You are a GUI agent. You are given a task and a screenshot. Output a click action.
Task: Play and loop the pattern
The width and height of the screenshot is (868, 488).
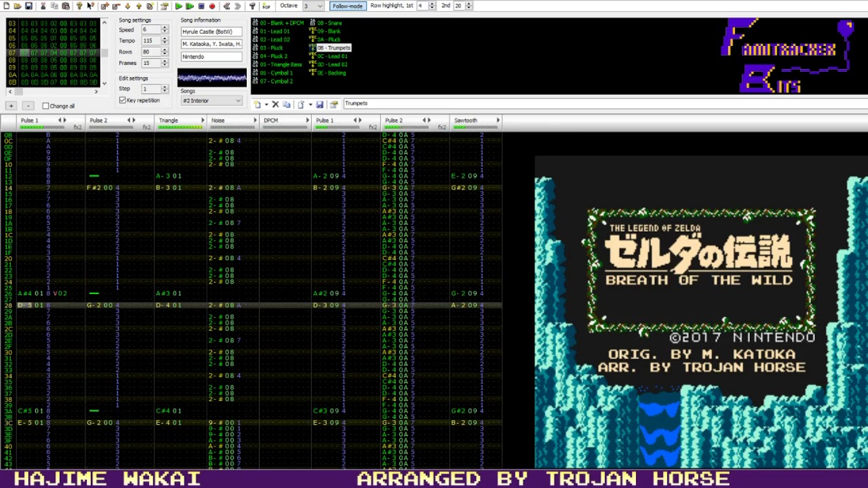pos(190,6)
